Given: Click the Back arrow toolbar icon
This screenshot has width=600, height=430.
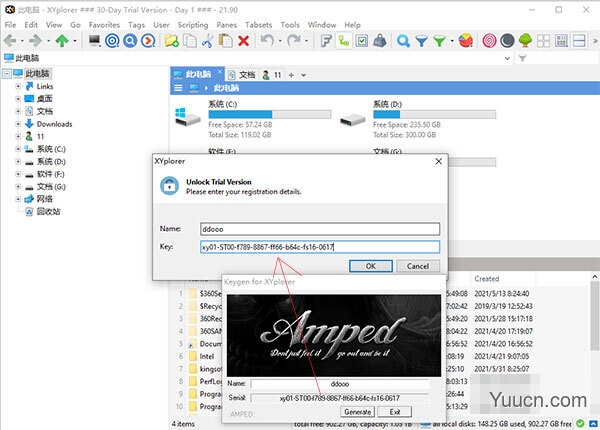Looking at the screenshot, I should [x=10, y=41].
